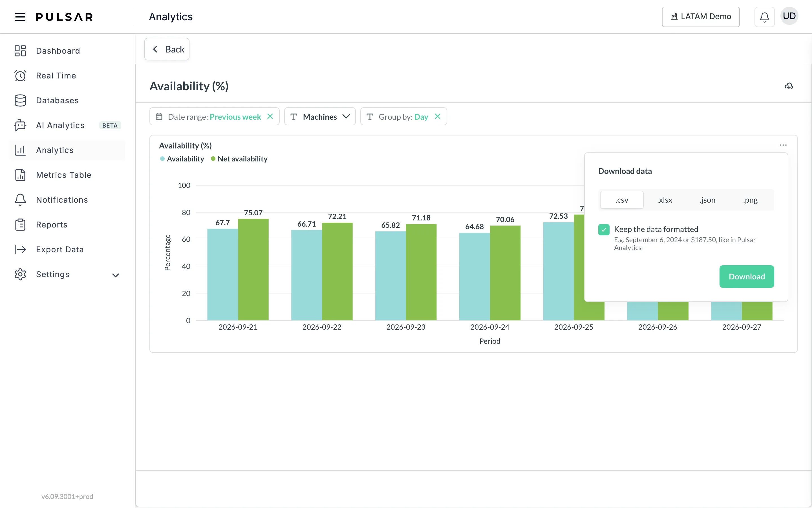
Task: Remove the Previous week date range filter
Action: (270, 116)
